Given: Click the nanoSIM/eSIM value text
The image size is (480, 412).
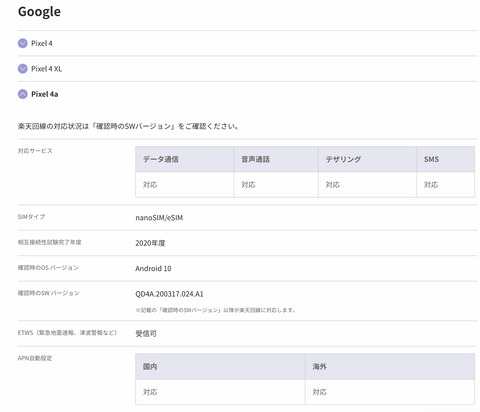Looking at the screenshot, I should click(159, 218).
